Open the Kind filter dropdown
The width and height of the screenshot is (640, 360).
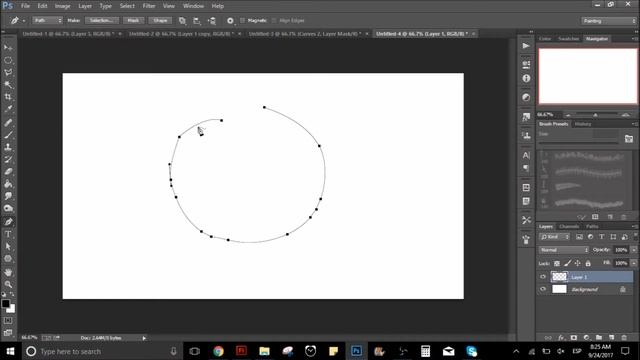pos(555,237)
